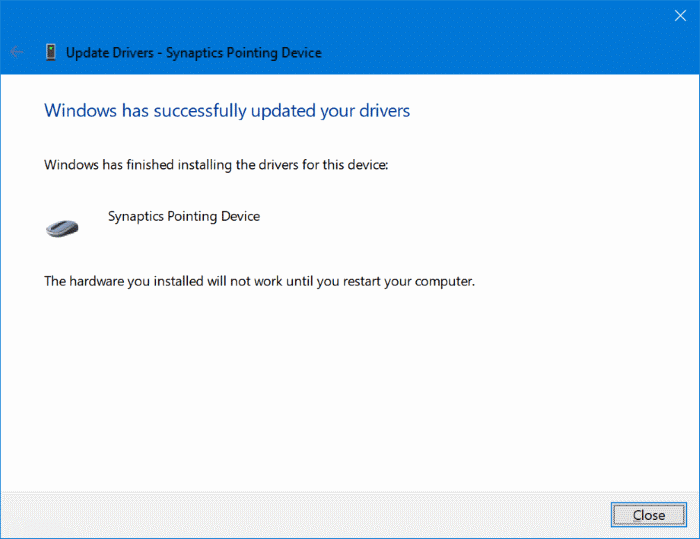This screenshot has height=539, width=700.
Task: Close the dialog using the X icon
Action: point(681,15)
